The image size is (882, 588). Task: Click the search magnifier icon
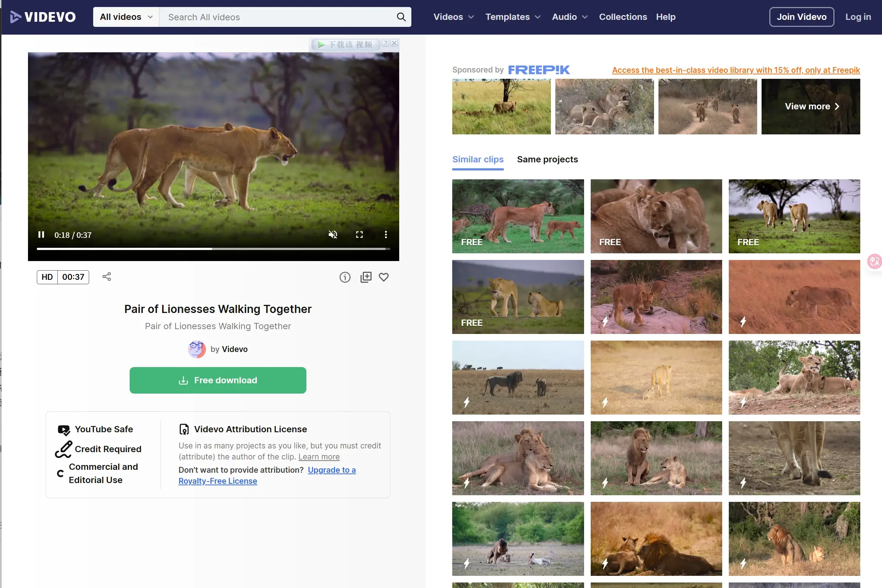[x=401, y=17]
